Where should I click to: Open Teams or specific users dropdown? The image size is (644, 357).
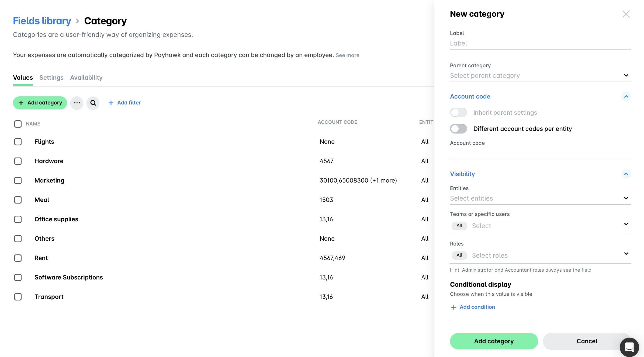click(540, 226)
